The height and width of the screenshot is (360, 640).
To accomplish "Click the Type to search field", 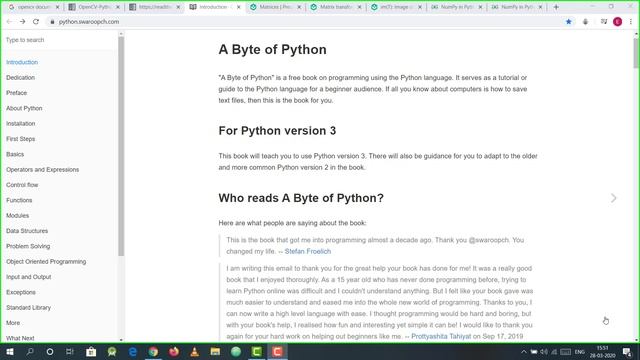I will pos(59,40).
